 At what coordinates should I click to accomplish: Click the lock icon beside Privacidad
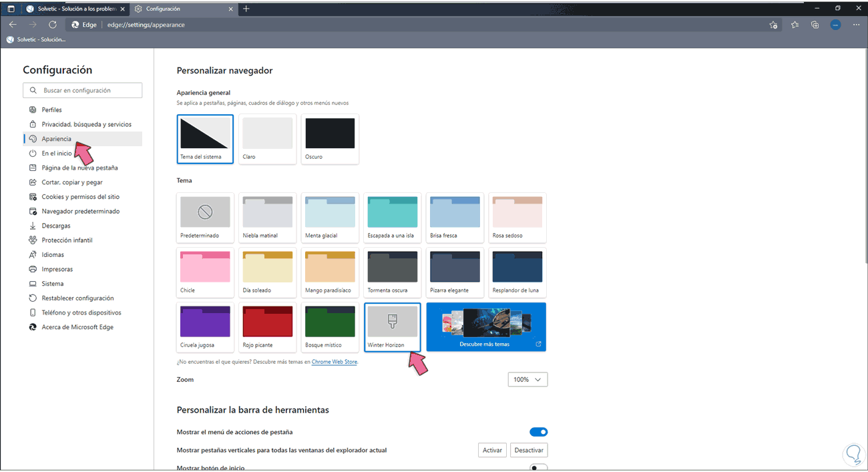pos(33,124)
